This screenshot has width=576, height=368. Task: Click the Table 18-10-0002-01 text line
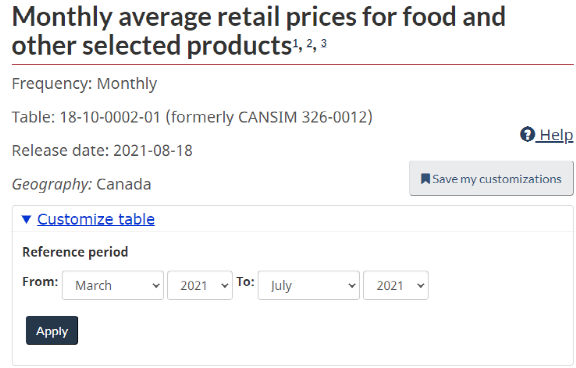(x=192, y=118)
